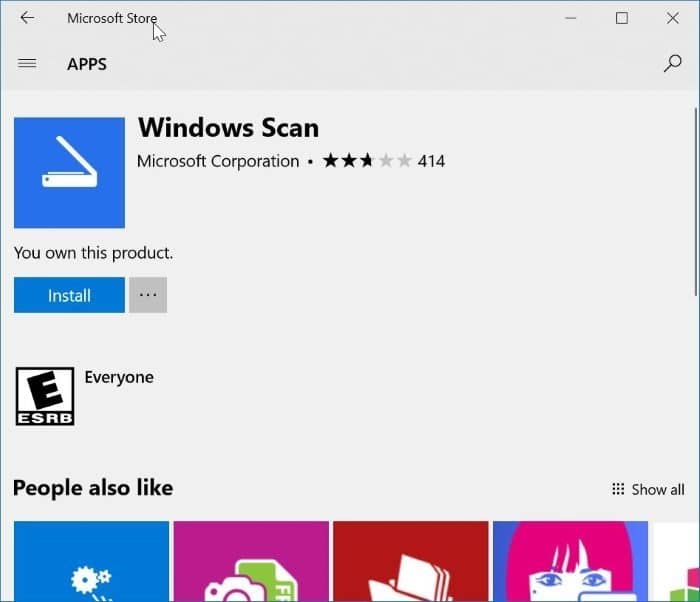
Task: Close the Microsoft Store window
Action: click(673, 18)
